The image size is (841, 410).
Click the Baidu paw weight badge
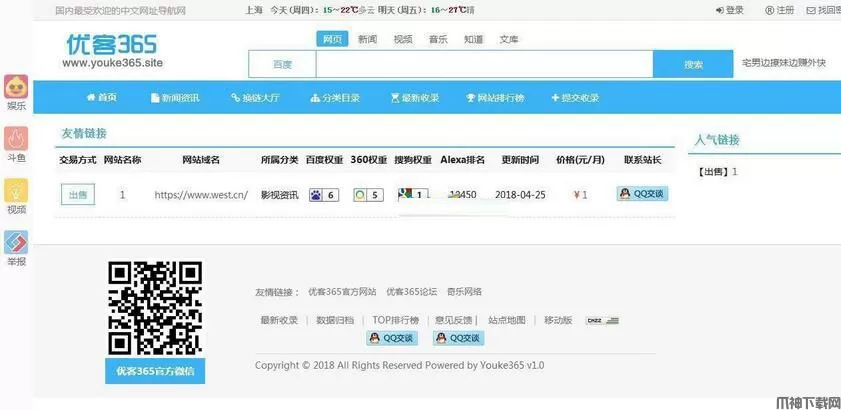(x=324, y=195)
